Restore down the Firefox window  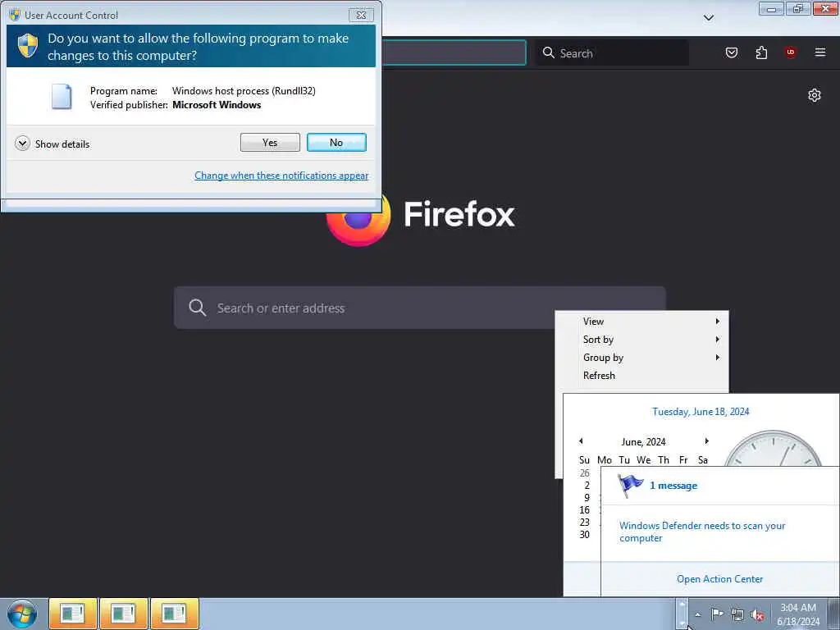pyautogui.click(x=797, y=8)
